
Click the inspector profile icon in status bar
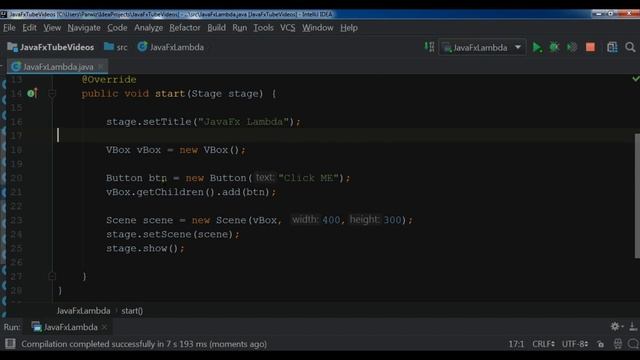tap(618, 344)
